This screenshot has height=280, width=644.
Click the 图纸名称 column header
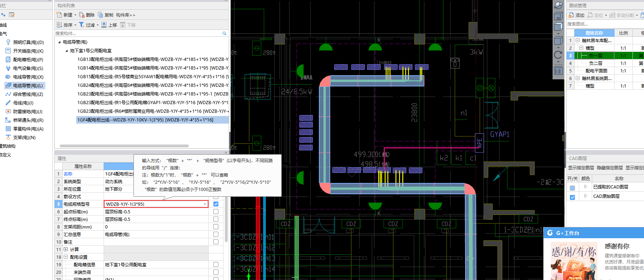point(594,33)
